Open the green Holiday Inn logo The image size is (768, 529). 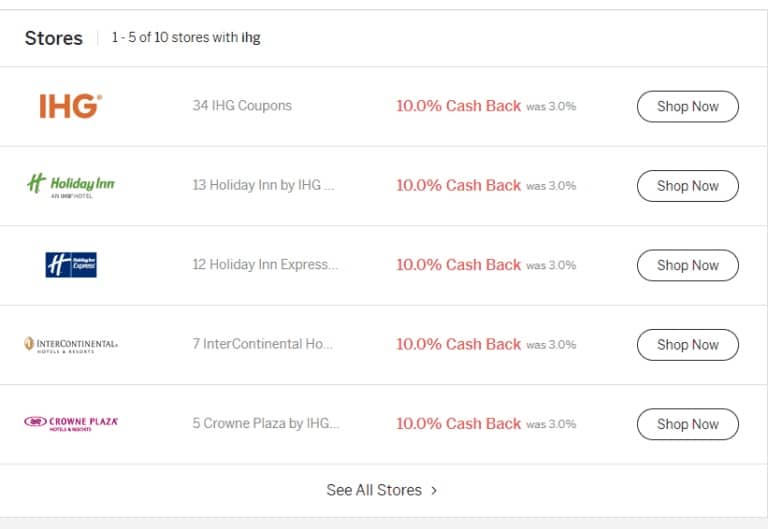click(71, 186)
